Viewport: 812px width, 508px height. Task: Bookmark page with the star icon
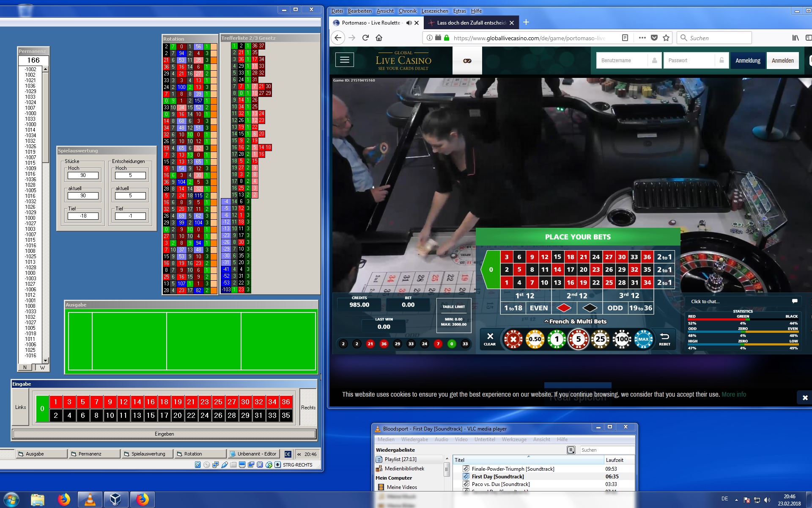666,38
